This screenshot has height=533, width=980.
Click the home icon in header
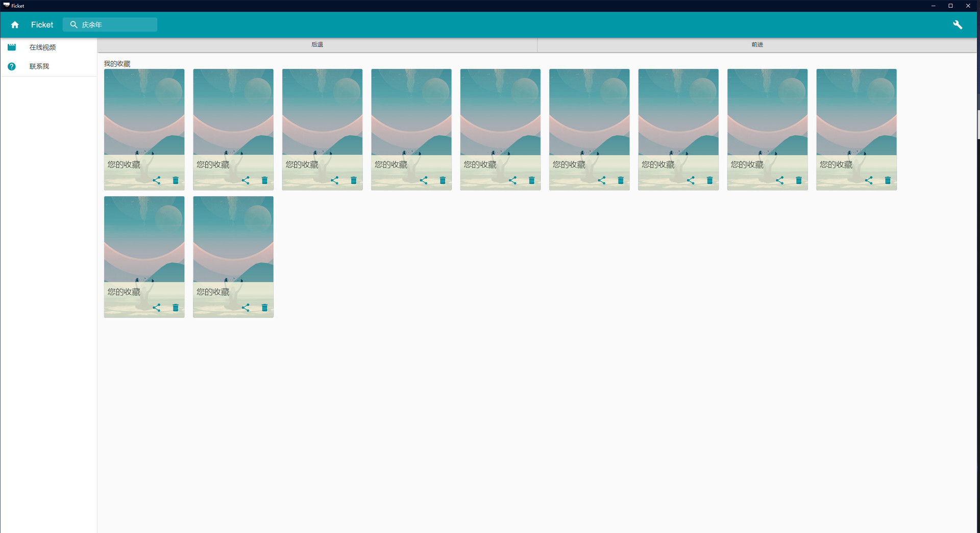15,24
